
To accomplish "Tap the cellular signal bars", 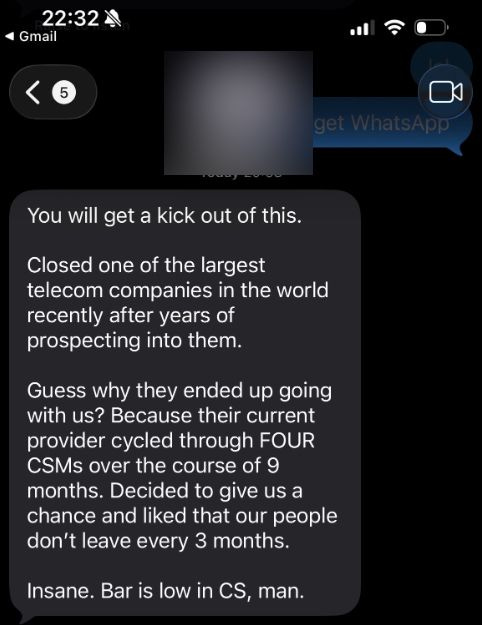I will coord(362,28).
